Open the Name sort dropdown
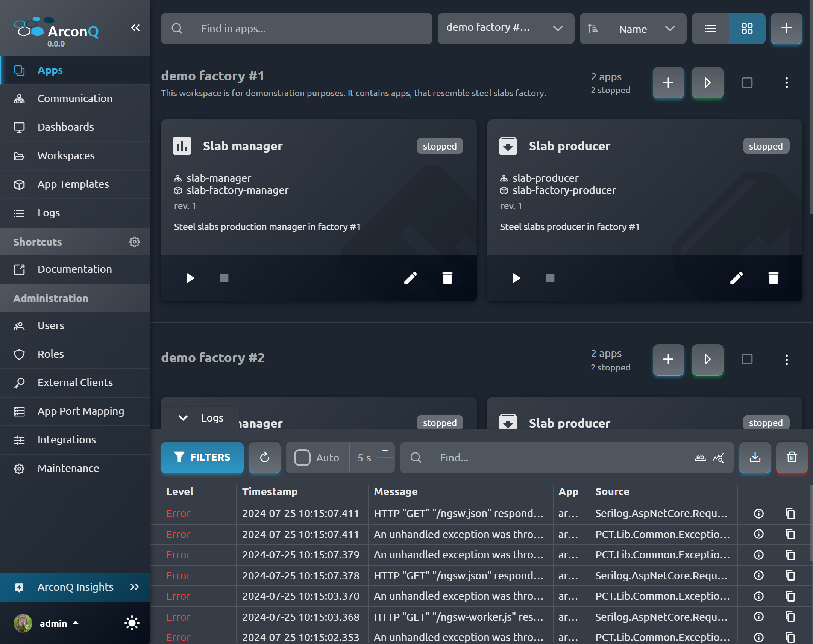Screen dimensions: 813x644 pos(633,29)
